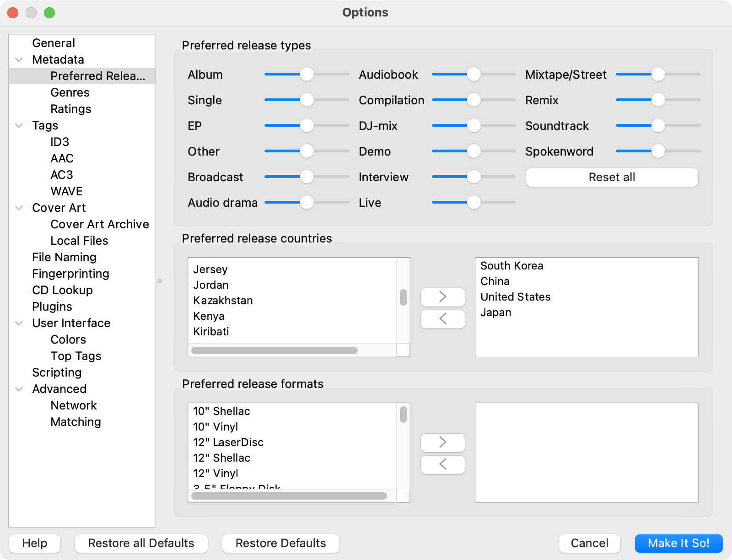Add selected country with right arrow button

(442, 297)
